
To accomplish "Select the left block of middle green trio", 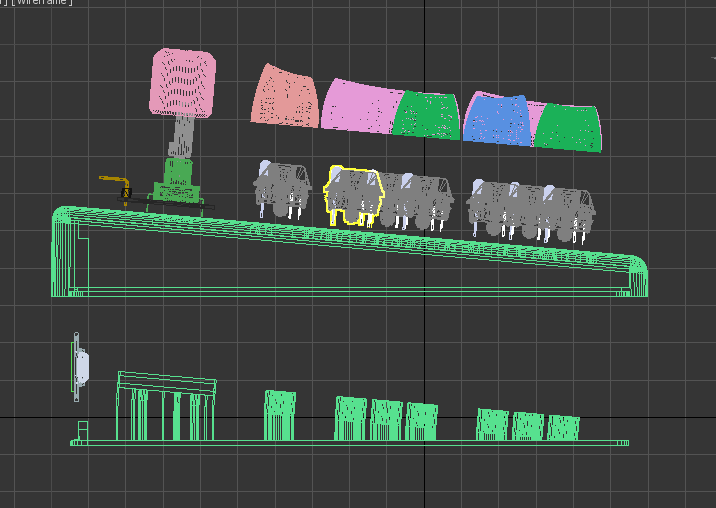I will 351,418.
